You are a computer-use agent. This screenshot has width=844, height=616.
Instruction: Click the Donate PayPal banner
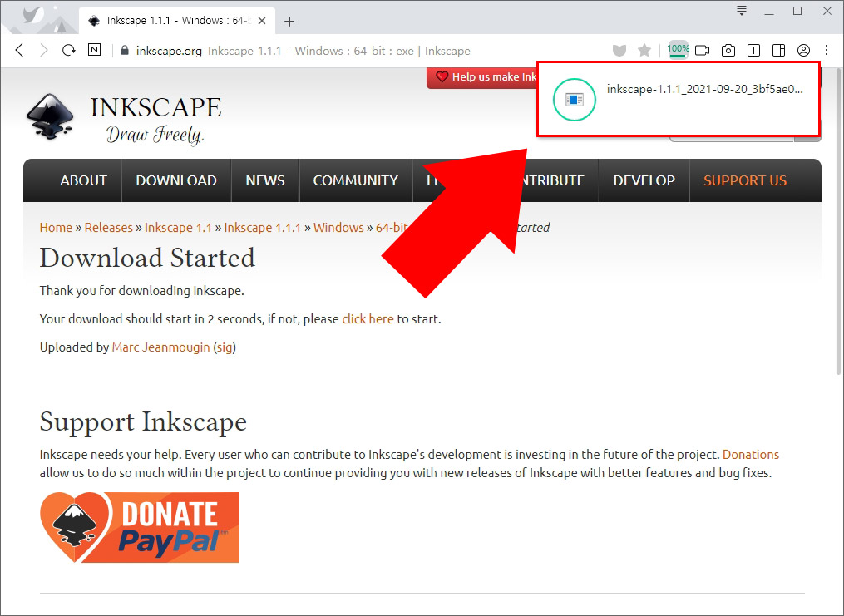click(140, 528)
